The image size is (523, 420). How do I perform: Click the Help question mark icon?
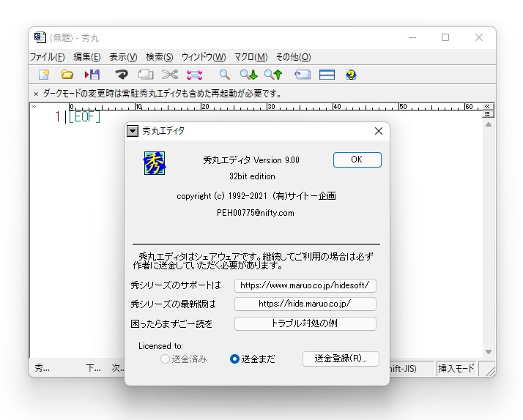pos(351,75)
